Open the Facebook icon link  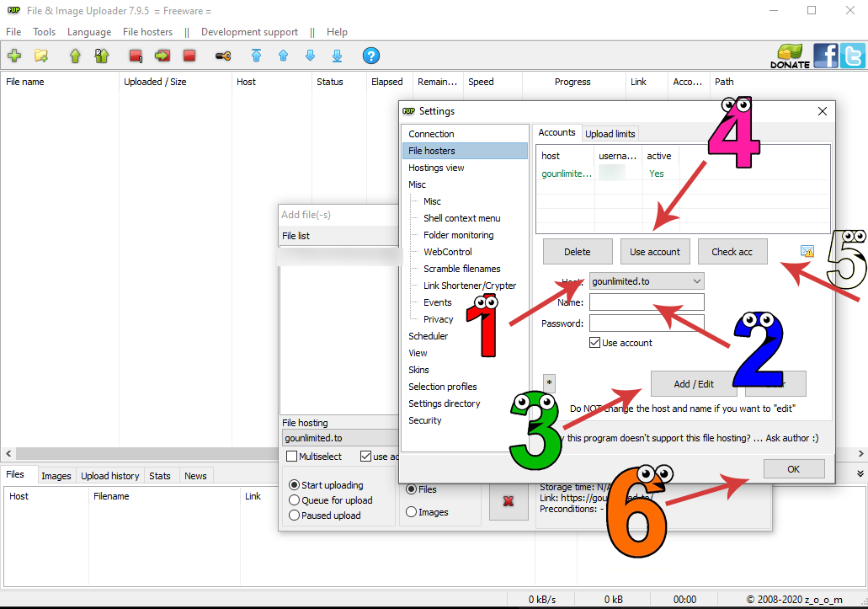(x=826, y=56)
